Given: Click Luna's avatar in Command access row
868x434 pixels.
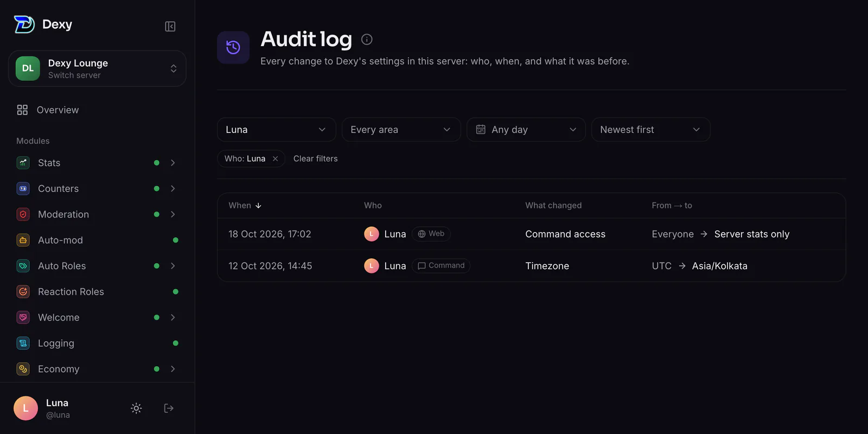Looking at the screenshot, I should click(372, 234).
